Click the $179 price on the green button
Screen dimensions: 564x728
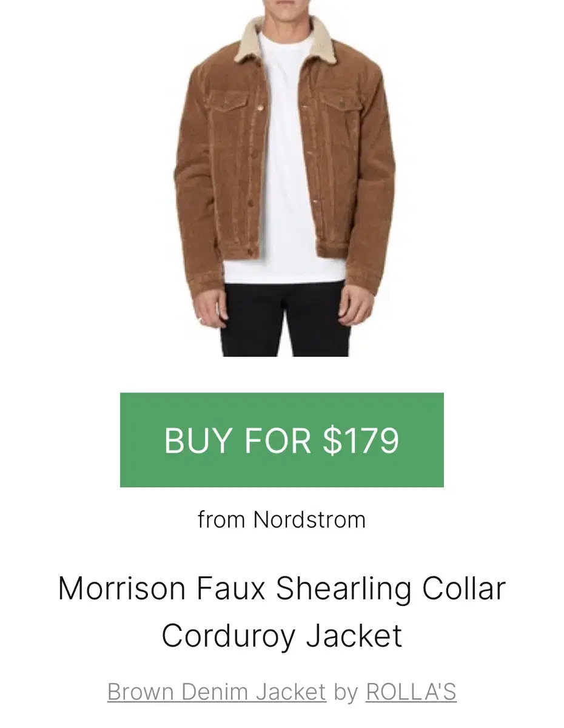(361, 440)
